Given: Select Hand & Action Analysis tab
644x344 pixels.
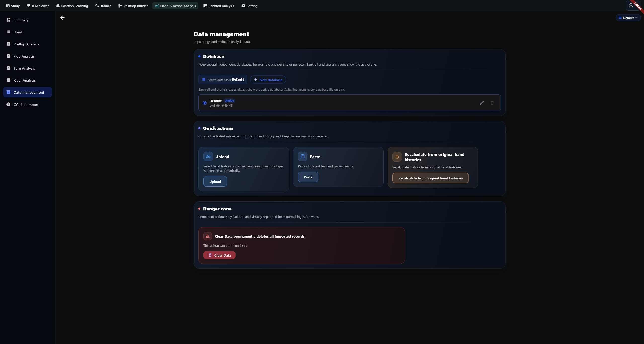Looking at the screenshot, I should pos(175,6).
